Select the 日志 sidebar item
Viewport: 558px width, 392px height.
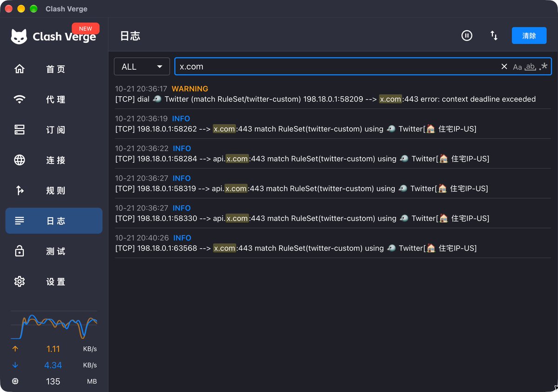tap(54, 221)
